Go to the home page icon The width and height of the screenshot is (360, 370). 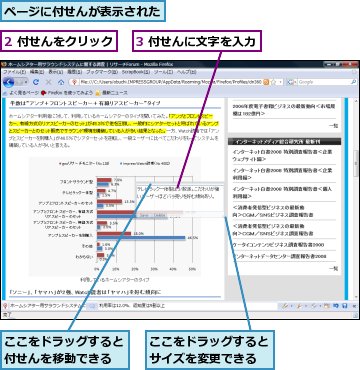pyautogui.click(x=61, y=82)
